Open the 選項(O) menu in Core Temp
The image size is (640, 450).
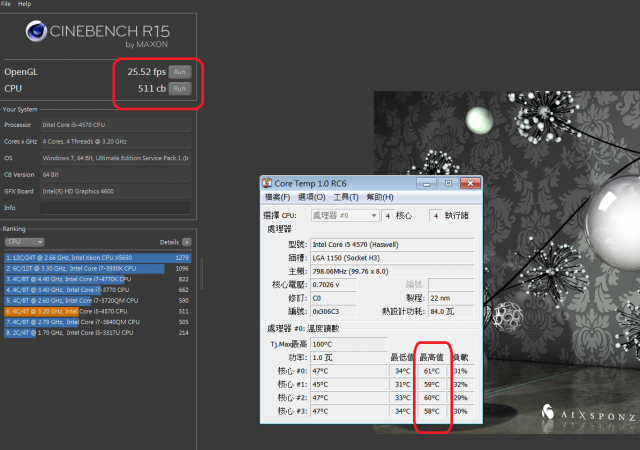(311, 197)
